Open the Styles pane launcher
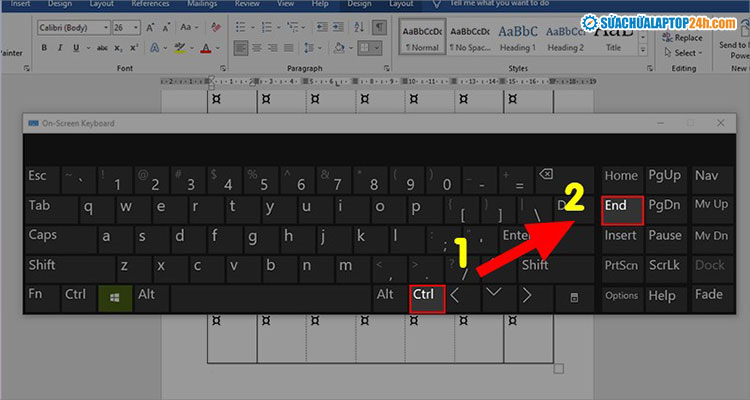Viewport: 750px width, 400px height. coord(650,68)
